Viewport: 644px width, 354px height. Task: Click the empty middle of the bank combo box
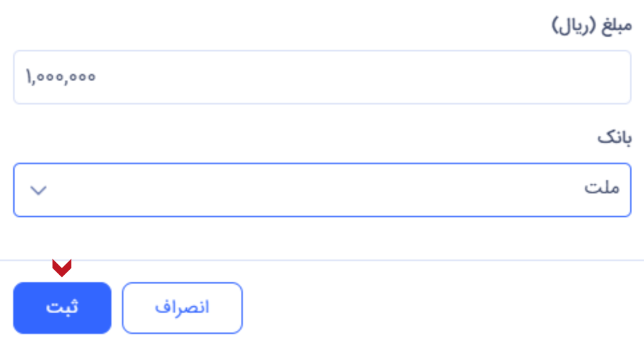click(314, 190)
